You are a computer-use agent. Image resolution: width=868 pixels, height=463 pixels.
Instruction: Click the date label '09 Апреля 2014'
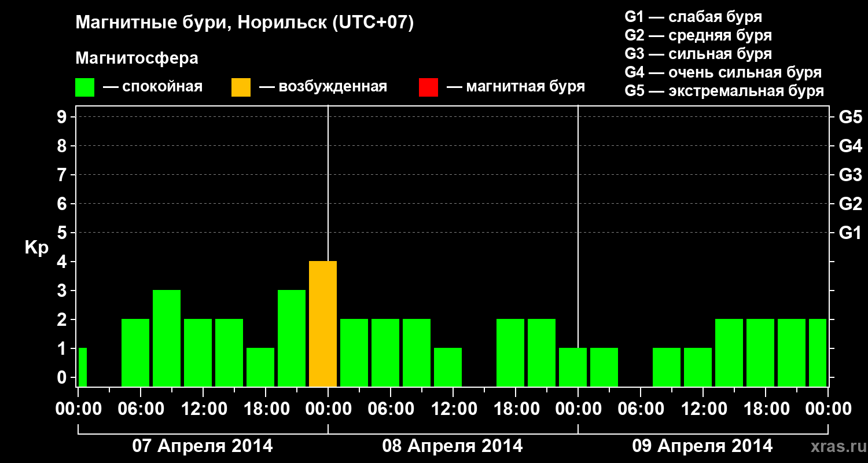[x=703, y=446]
